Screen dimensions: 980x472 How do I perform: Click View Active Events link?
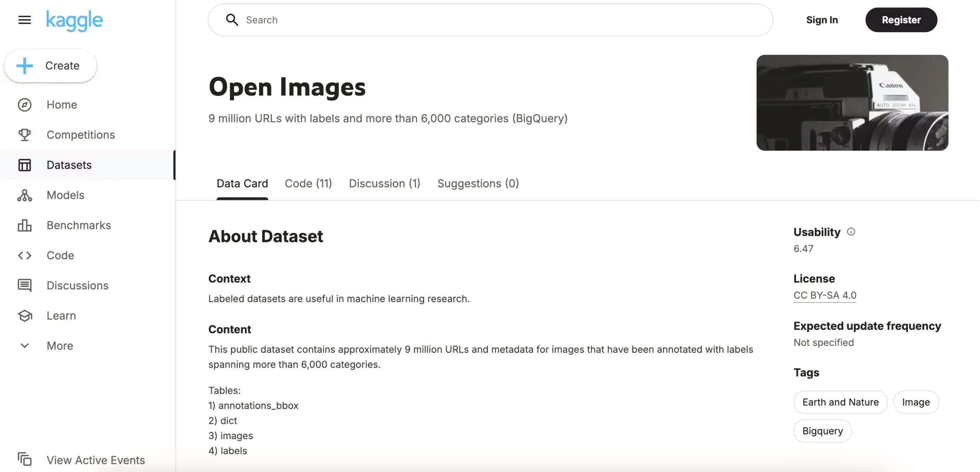95,460
